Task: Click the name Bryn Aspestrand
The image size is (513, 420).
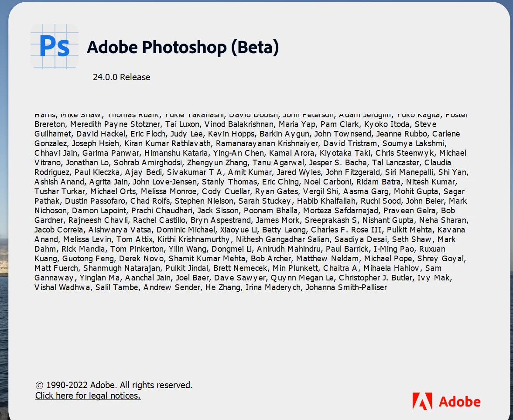Action: (221, 220)
